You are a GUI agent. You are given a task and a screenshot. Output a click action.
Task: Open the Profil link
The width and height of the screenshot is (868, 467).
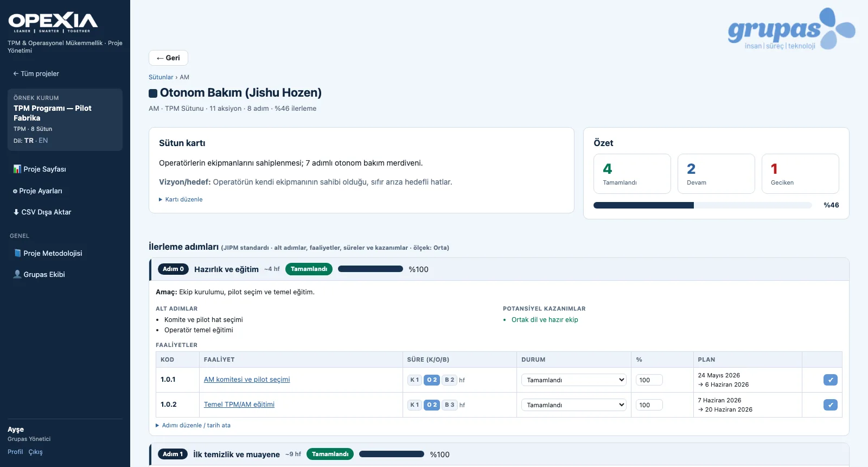pos(15,452)
